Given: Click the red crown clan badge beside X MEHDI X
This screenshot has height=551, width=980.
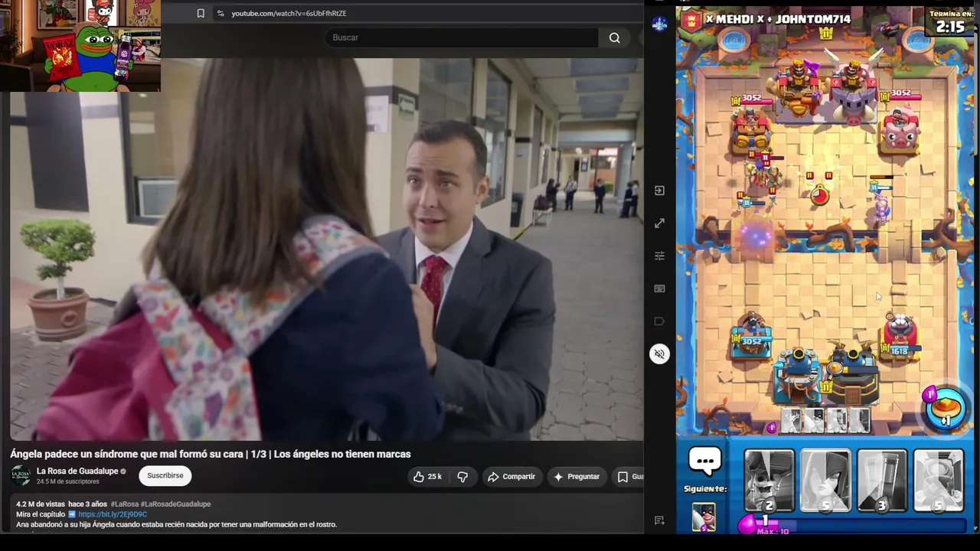Looking at the screenshot, I should pyautogui.click(x=692, y=19).
